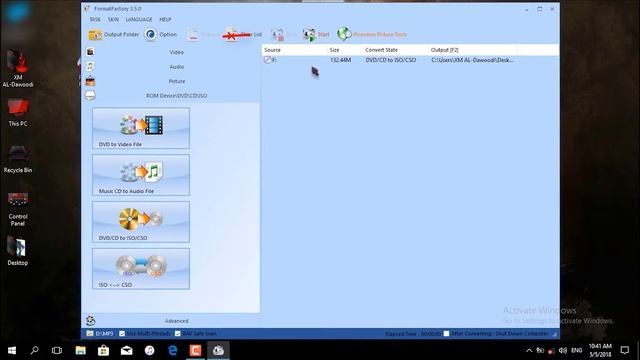Viewport: 640px width, 360px height.
Task: Show hidden system tray icons
Action: click(x=529, y=350)
